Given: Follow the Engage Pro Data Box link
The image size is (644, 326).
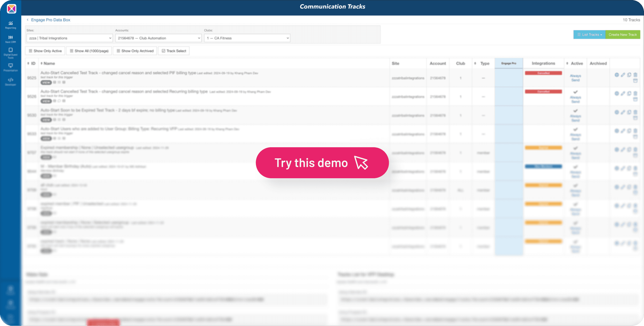Looking at the screenshot, I should tap(51, 20).
